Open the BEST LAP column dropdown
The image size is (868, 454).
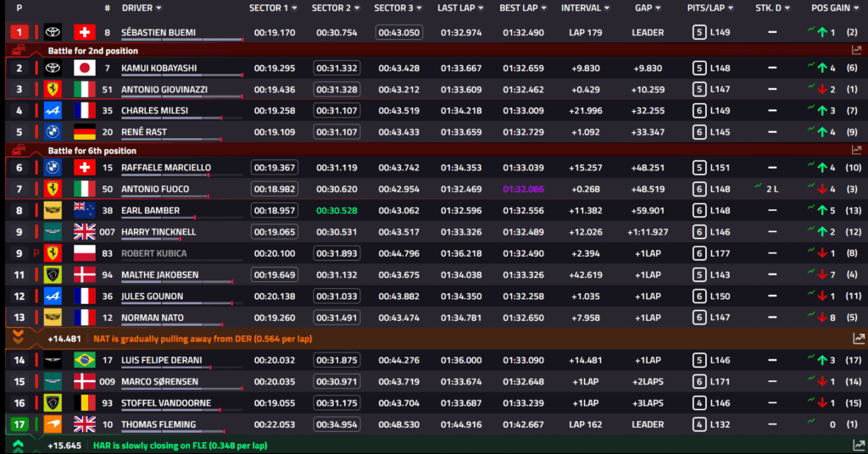pyautogui.click(x=543, y=8)
